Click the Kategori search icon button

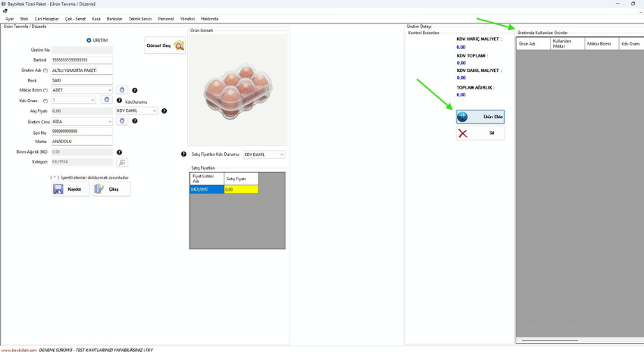[122, 162]
